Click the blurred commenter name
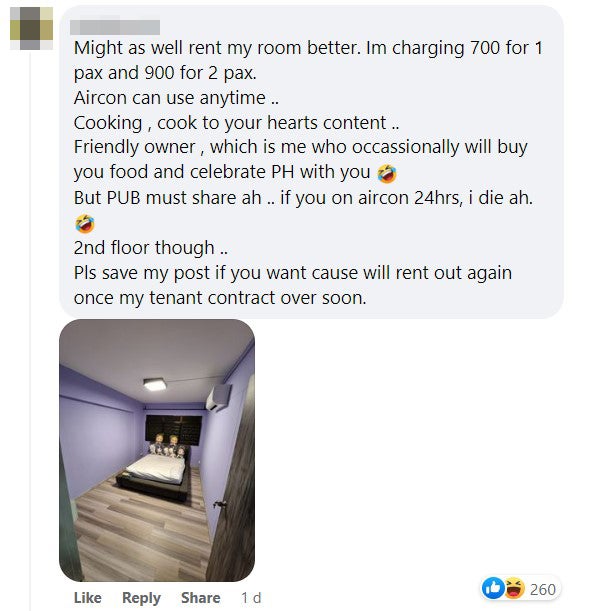The height and width of the screenshot is (611, 607). [x=115, y=27]
